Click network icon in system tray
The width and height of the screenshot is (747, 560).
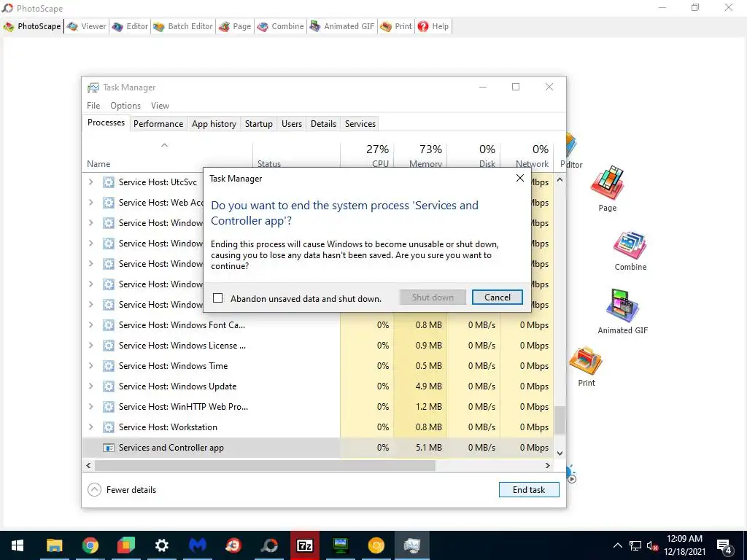click(635, 545)
